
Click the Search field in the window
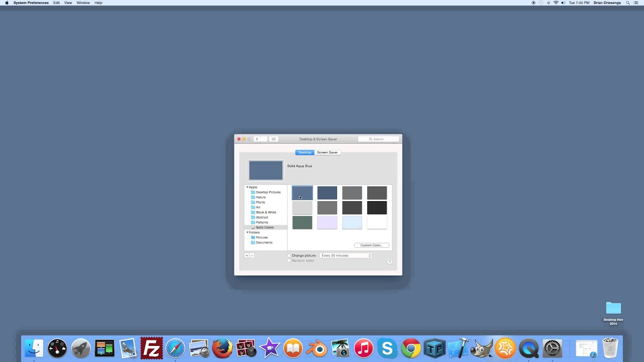point(378,139)
